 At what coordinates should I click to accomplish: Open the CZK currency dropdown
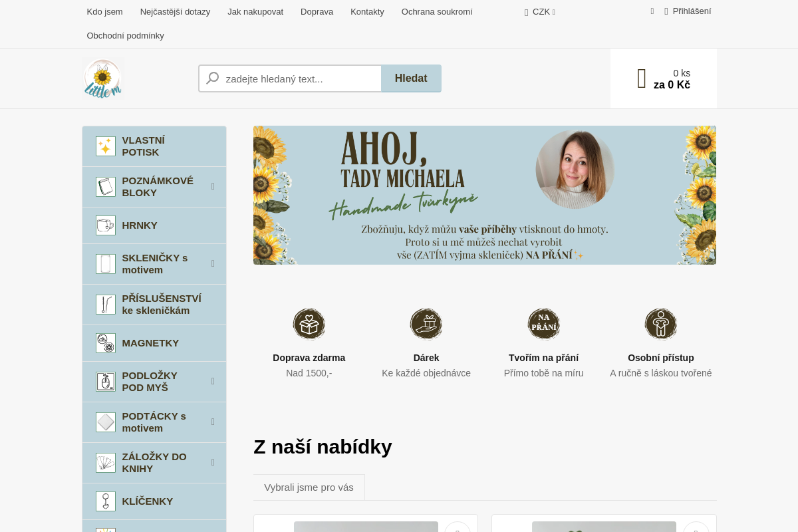pos(541,12)
